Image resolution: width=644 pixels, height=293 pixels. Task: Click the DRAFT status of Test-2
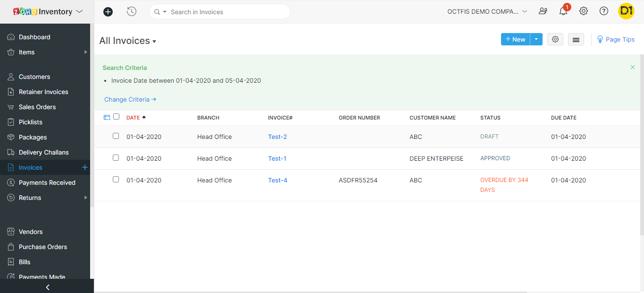[489, 136]
